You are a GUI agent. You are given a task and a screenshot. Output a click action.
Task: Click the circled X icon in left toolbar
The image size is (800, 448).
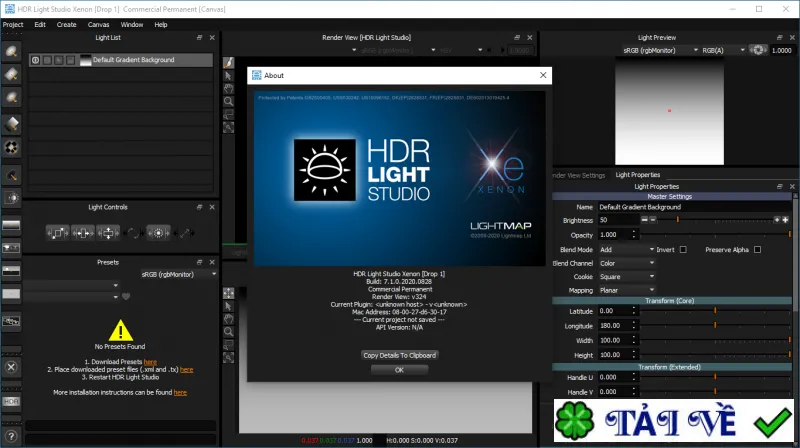pos(11,367)
